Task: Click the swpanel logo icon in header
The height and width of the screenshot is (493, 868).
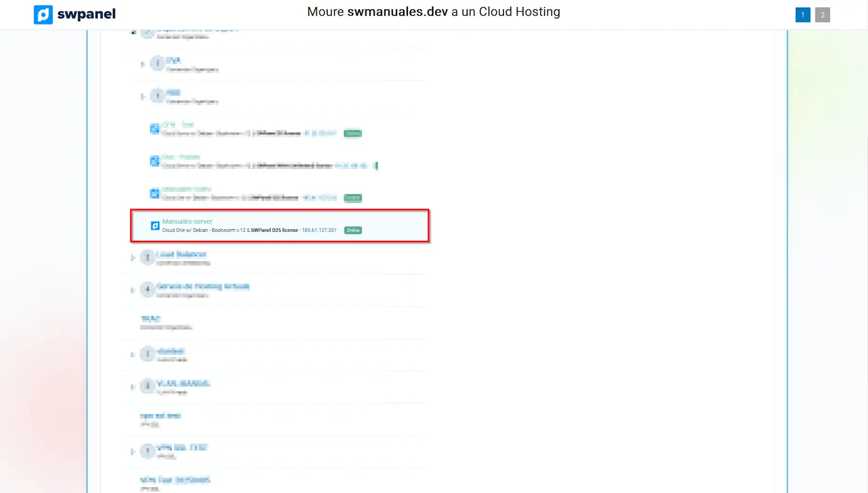Action: coord(43,15)
